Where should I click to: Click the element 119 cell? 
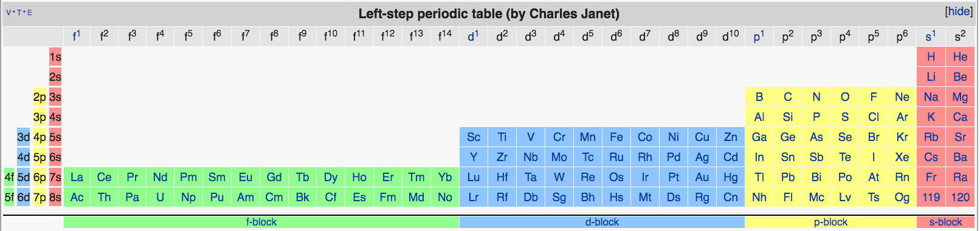pyautogui.click(x=931, y=197)
